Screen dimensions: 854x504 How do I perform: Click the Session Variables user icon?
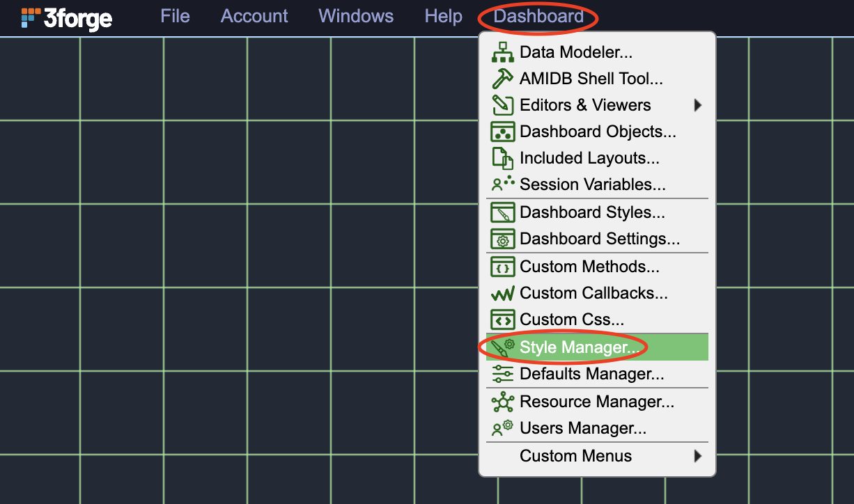502,184
